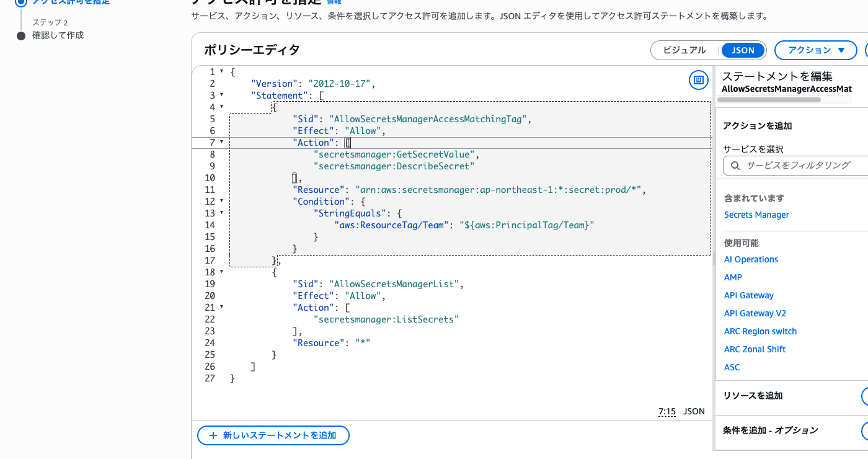Screen dimensions: 868x459
Task: Focus the サービスをフィルタリング search field
Action: click(x=796, y=166)
